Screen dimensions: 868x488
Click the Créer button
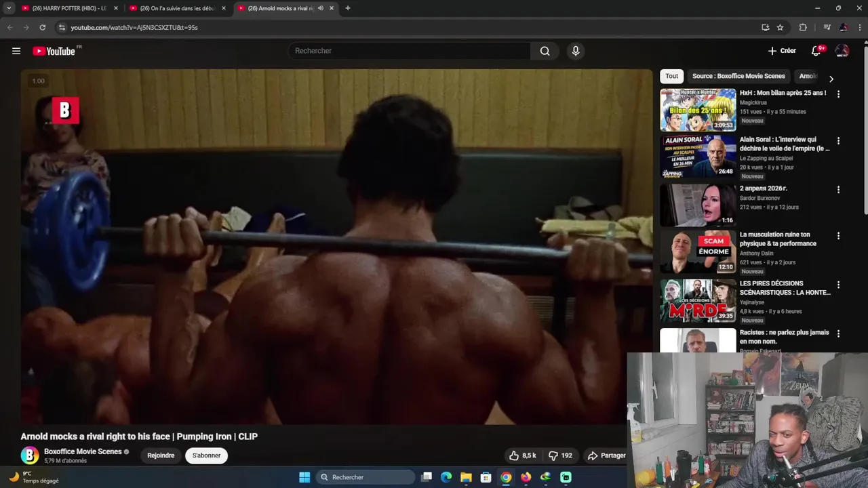point(782,51)
